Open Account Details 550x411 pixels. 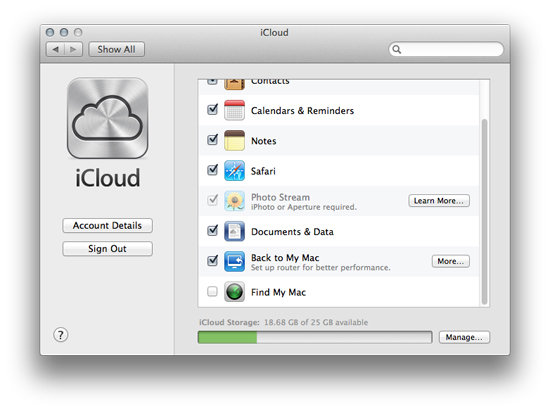coord(107,225)
